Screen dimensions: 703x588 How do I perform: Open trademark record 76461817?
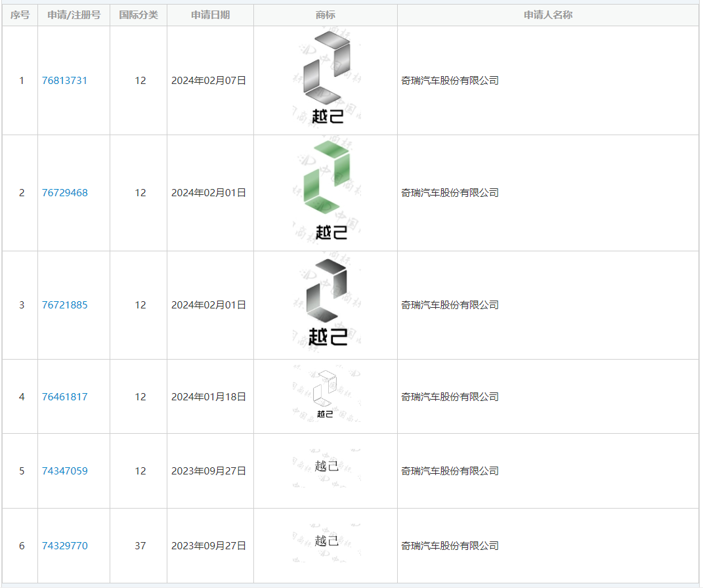(x=64, y=397)
